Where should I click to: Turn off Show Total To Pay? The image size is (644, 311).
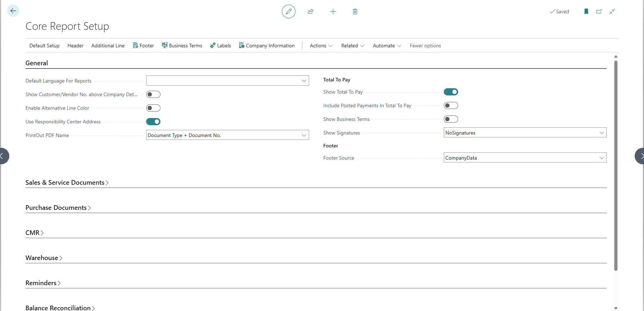tap(451, 92)
